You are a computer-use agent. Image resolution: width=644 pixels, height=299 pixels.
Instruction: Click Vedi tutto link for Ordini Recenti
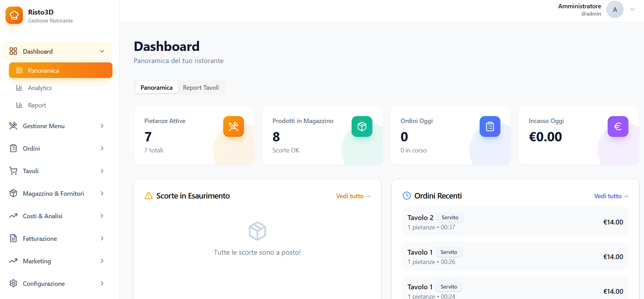[611, 196]
